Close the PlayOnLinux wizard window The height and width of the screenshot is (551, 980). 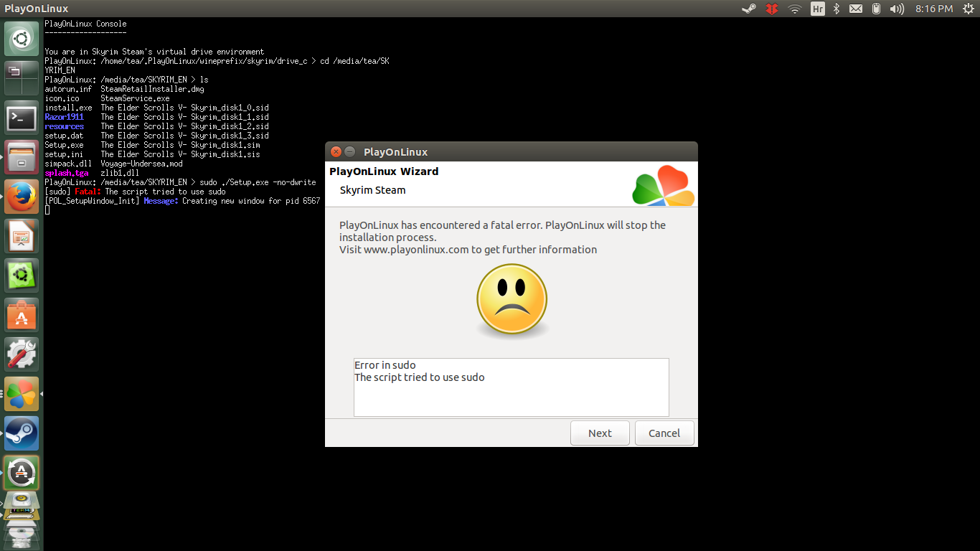point(336,151)
